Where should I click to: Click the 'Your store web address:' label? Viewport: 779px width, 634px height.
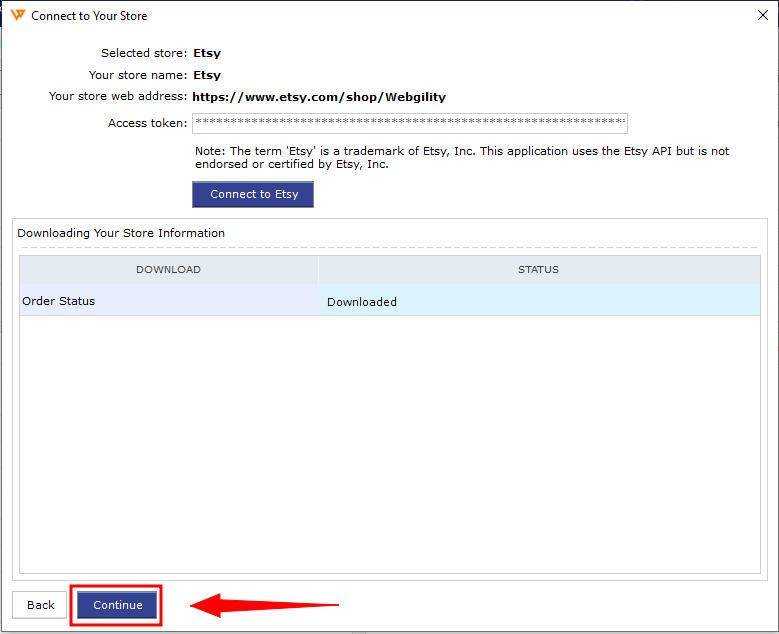point(117,97)
